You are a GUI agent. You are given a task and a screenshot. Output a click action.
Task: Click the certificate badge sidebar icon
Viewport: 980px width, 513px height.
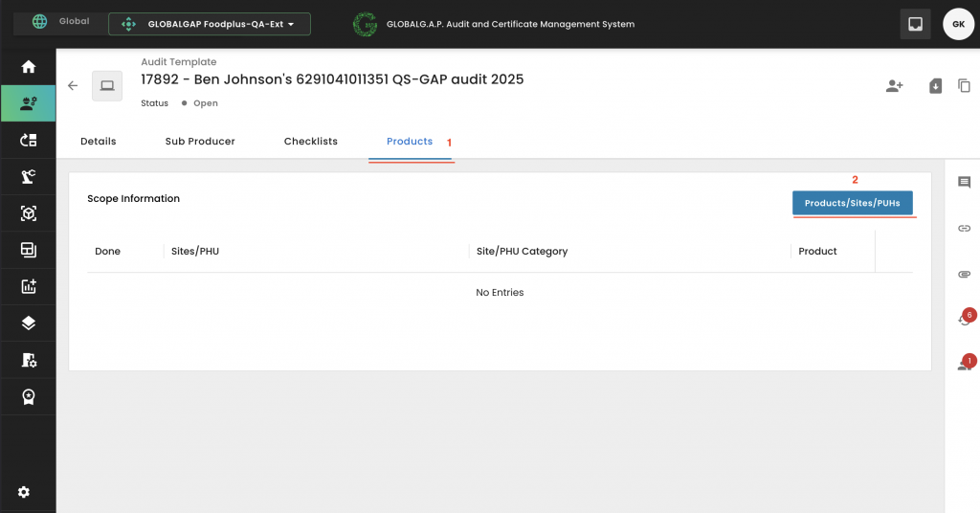coord(28,396)
